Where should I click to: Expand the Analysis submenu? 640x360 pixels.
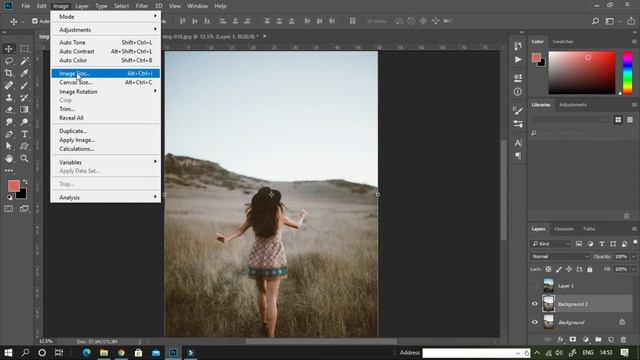point(106,198)
